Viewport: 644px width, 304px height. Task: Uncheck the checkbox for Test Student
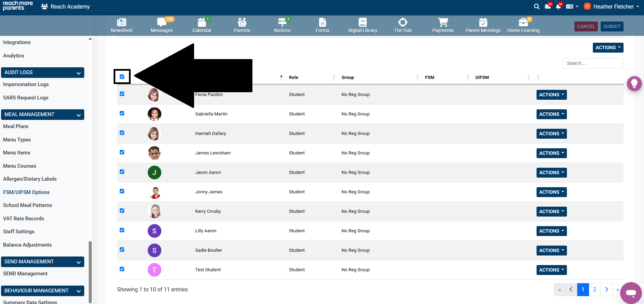pos(122,269)
